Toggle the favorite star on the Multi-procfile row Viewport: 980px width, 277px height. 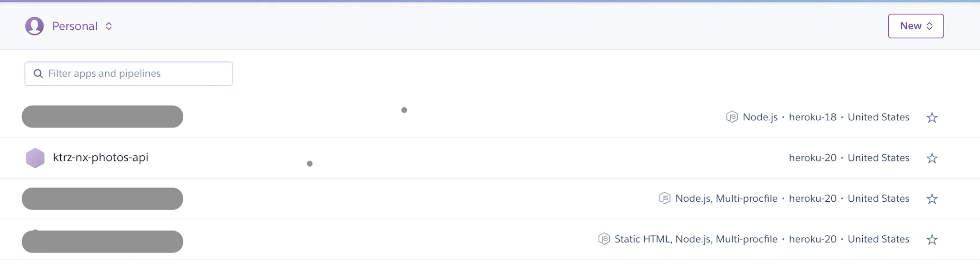(932, 198)
